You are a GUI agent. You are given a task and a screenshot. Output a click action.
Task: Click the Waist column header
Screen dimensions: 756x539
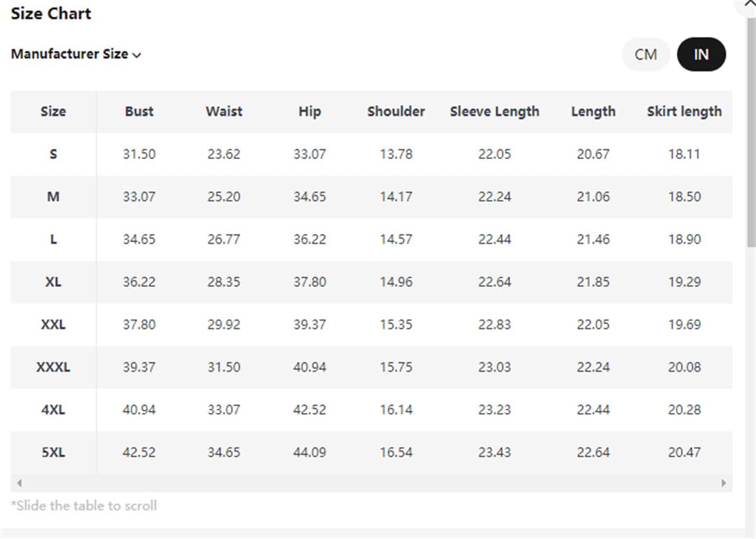pyautogui.click(x=224, y=112)
